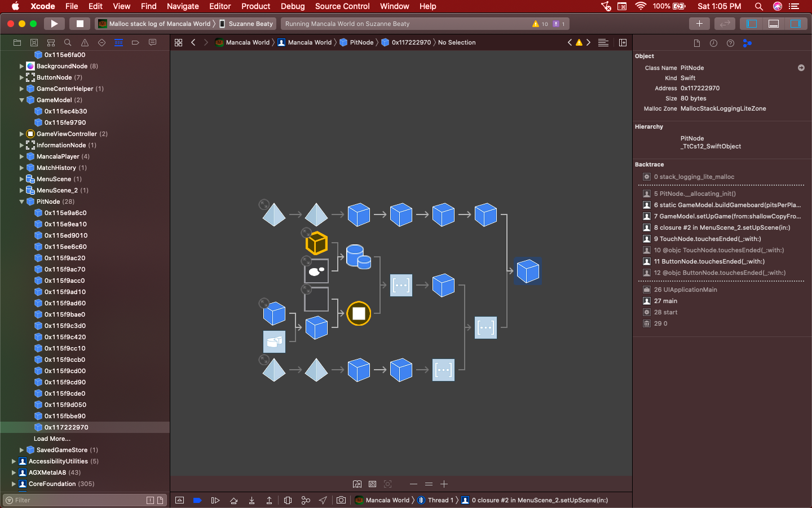Viewport: 812px width, 508px height.
Task: Open the Source Control menu
Action: 342,6
